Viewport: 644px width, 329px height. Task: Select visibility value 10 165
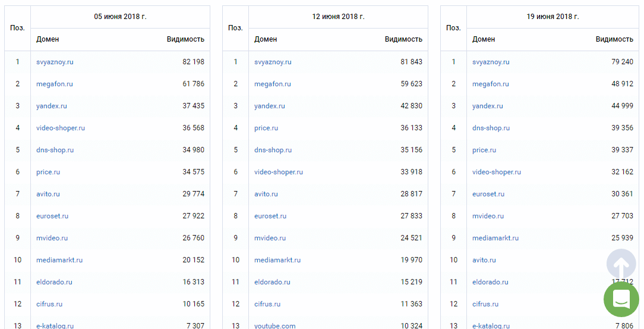(x=194, y=304)
